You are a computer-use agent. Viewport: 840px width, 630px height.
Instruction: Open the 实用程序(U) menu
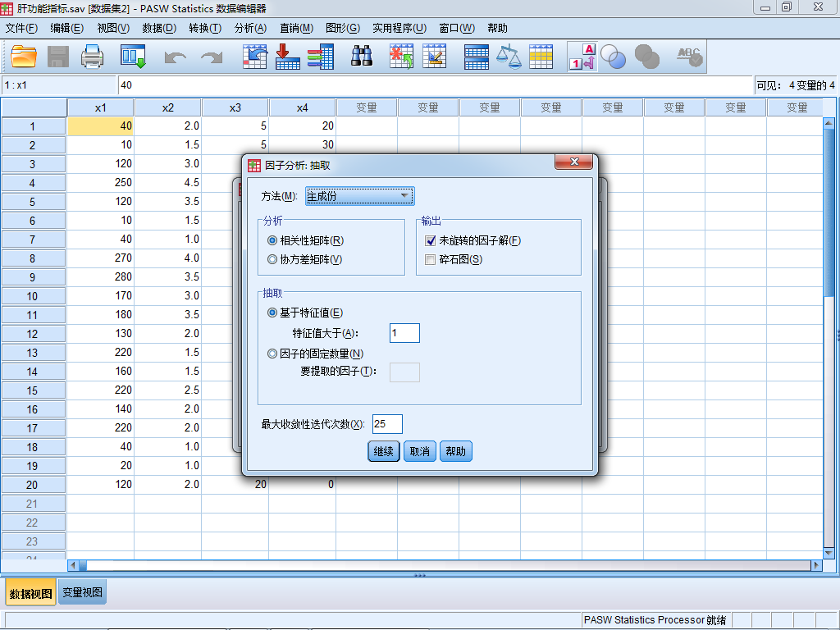point(399,28)
